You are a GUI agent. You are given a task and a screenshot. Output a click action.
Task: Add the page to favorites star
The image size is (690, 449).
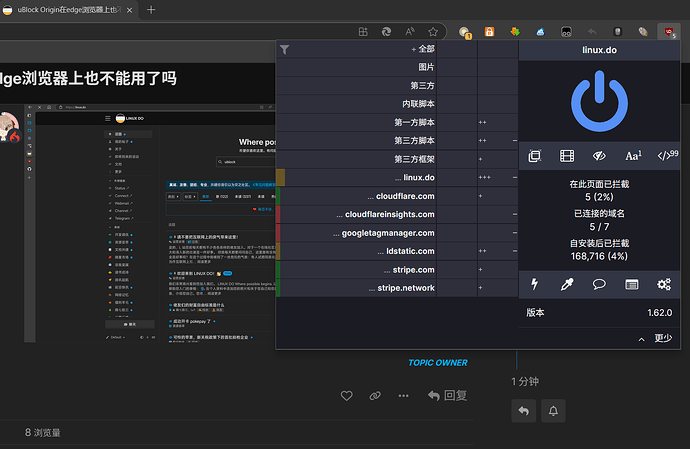click(x=433, y=32)
